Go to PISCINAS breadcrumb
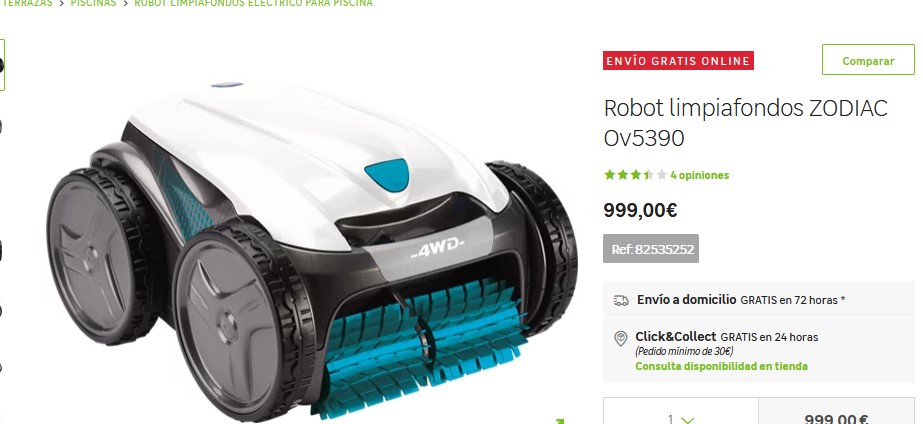The height and width of the screenshot is (424, 923). [x=93, y=3]
